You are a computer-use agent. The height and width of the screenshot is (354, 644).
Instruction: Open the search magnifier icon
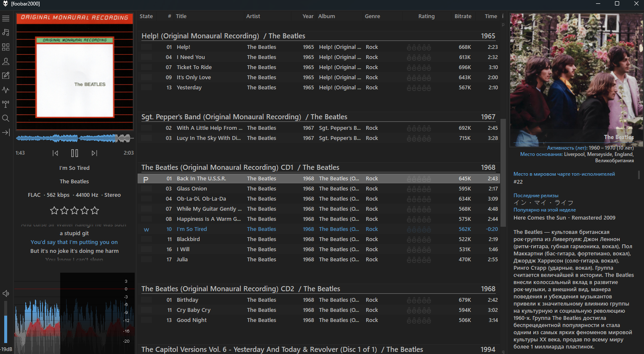pyautogui.click(x=6, y=118)
